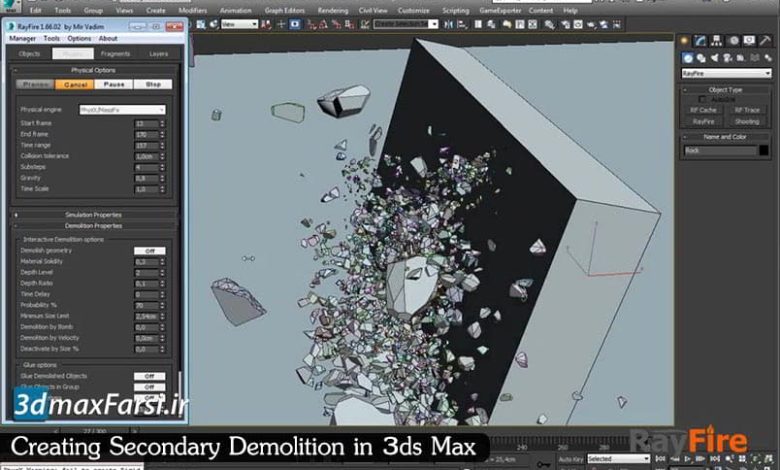This screenshot has width=780, height=470.
Task: Select the Space Warps category icon
Action: pyautogui.click(x=754, y=58)
